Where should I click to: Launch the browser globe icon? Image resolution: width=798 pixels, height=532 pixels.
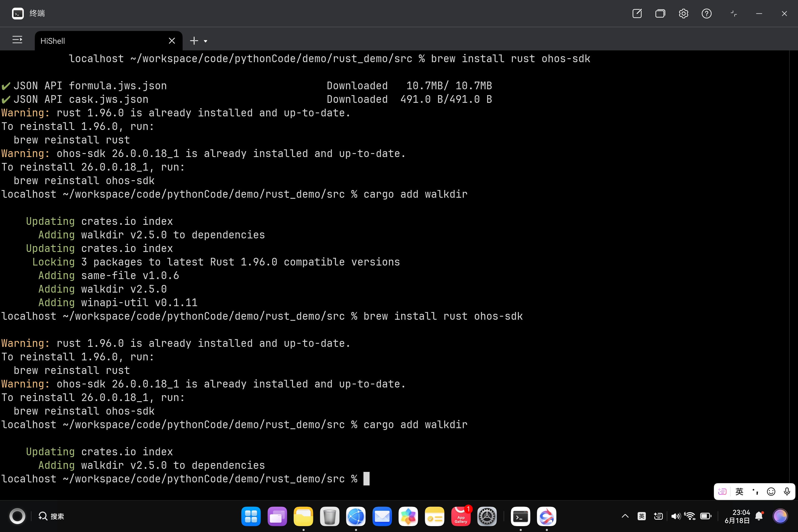(356, 516)
